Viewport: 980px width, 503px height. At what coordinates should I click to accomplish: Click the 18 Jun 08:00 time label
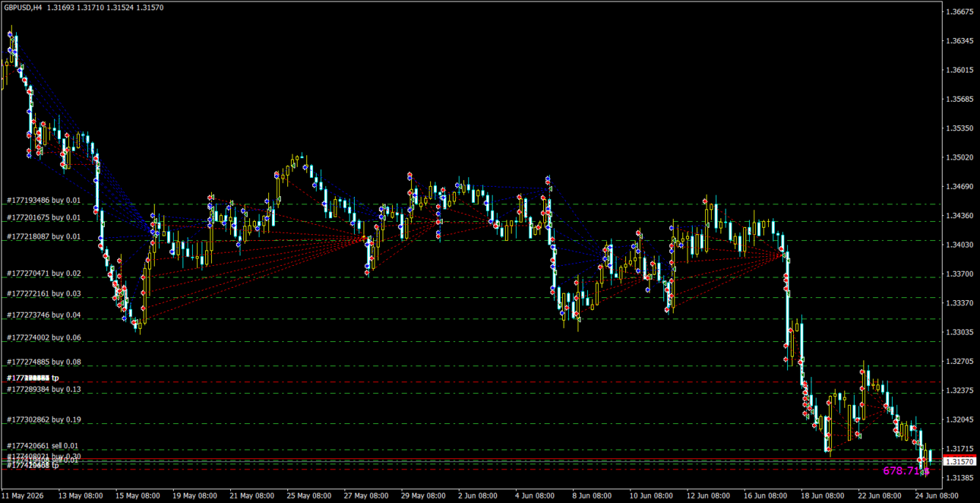[823, 495]
